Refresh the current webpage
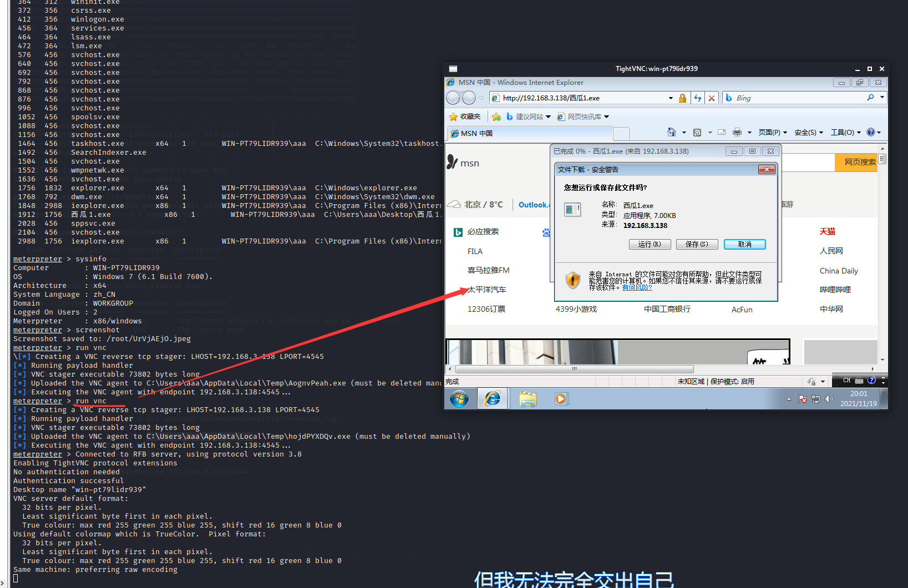This screenshot has height=588, width=908. coord(698,98)
